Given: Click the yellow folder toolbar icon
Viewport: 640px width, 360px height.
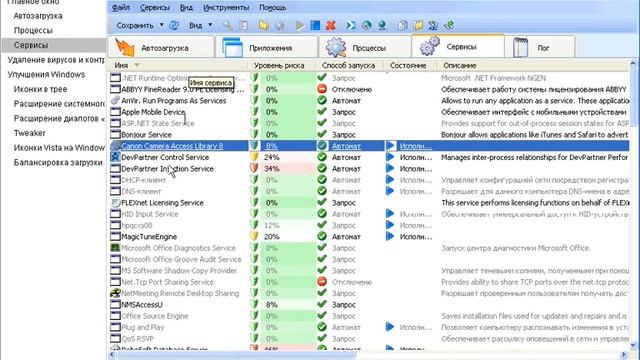Looking at the screenshot, I should click(264, 25).
